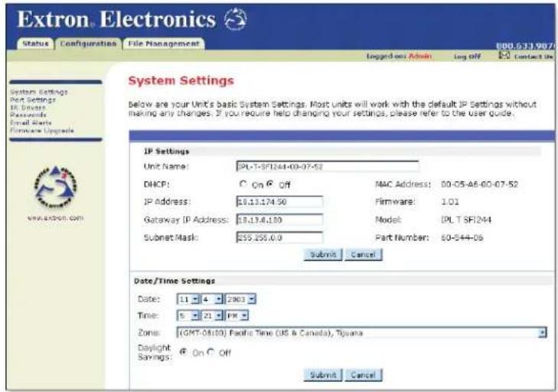Set DHCP to On
This screenshot has width=558, height=392.
click(x=243, y=184)
